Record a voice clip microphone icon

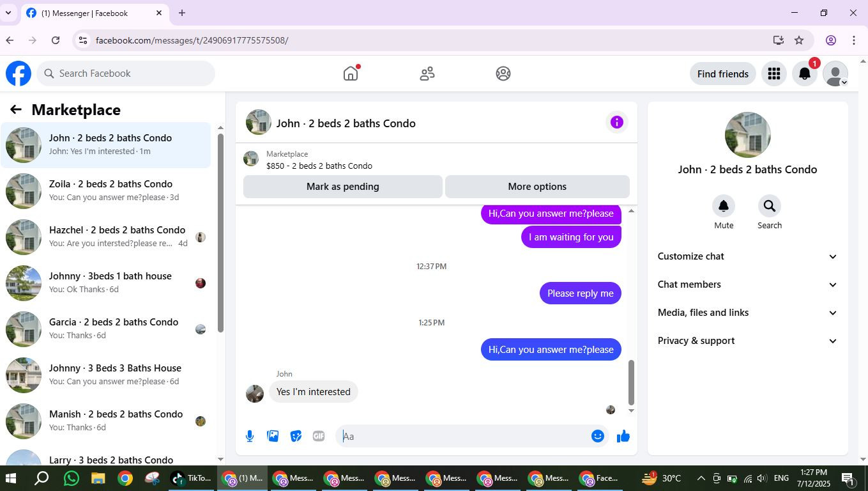[250, 436]
